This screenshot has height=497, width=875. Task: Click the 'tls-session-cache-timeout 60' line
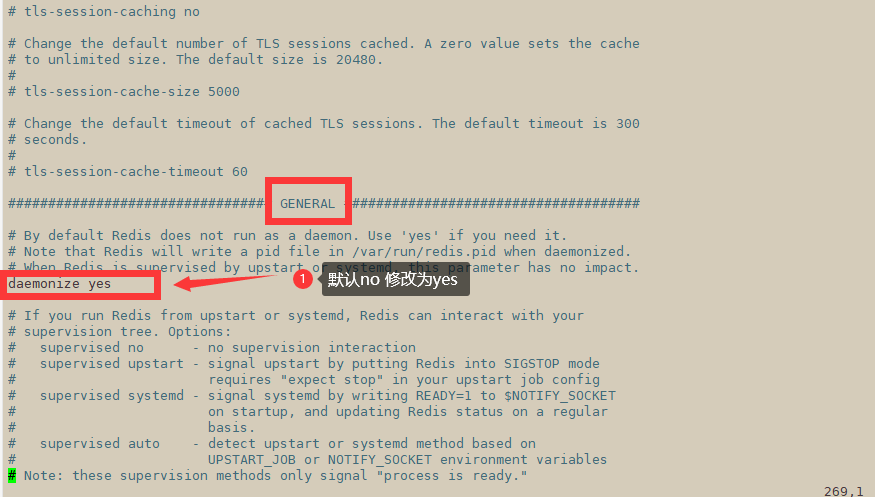128,172
